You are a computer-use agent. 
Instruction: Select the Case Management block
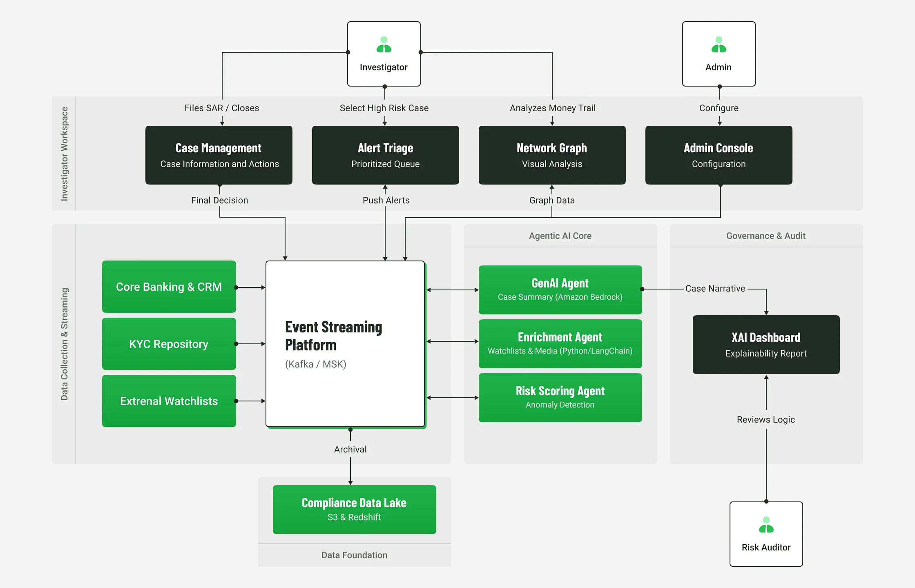pos(219,155)
